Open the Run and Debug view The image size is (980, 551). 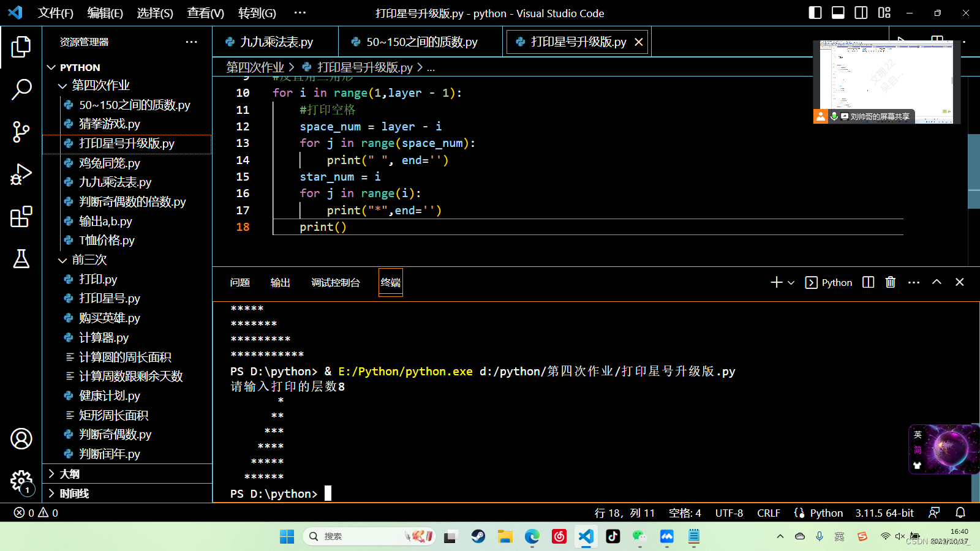pyautogui.click(x=21, y=174)
